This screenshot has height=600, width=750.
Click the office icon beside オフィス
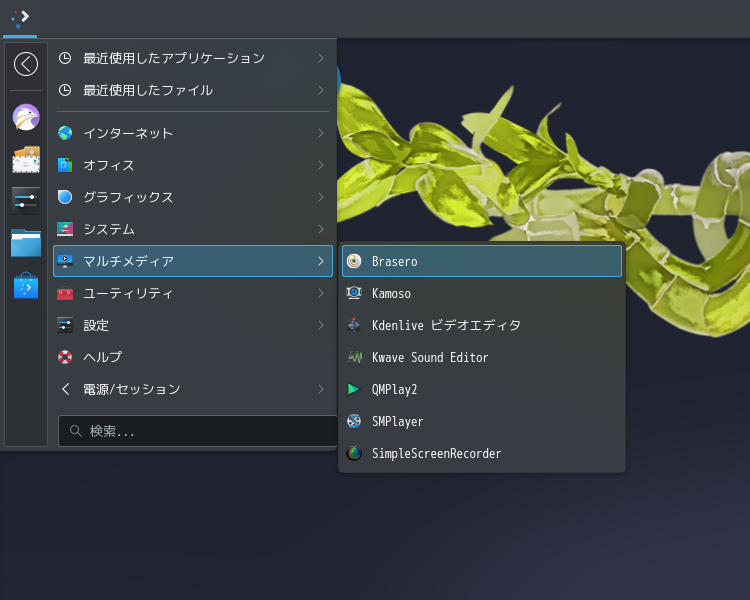[x=65, y=165]
